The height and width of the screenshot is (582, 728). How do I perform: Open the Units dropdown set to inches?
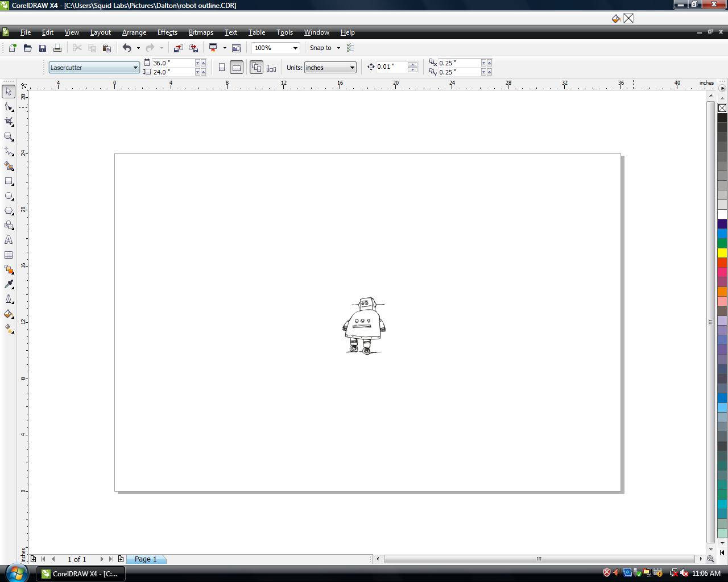point(352,68)
